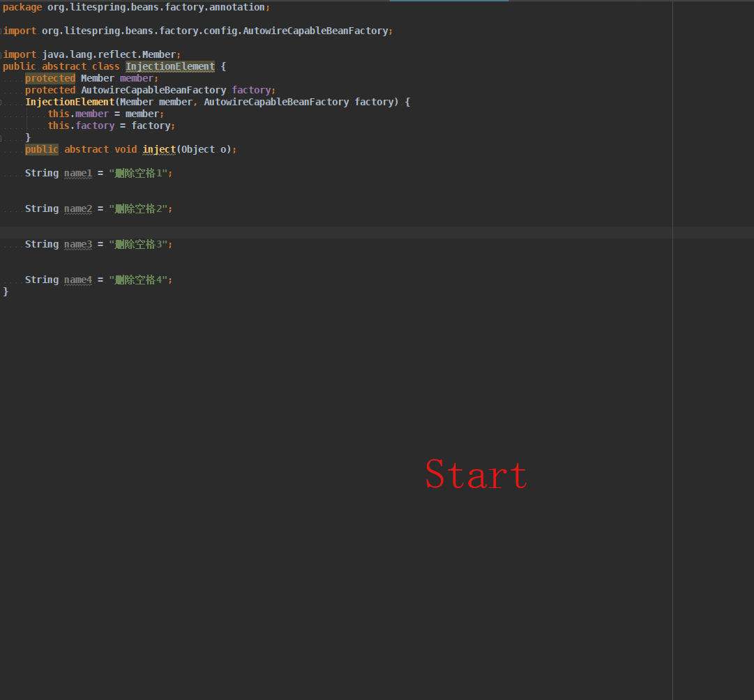Image resolution: width=754 pixels, height=700 pixels.
Task: Click 'this.factory' assignment target
Action: [x=82, y=125]
